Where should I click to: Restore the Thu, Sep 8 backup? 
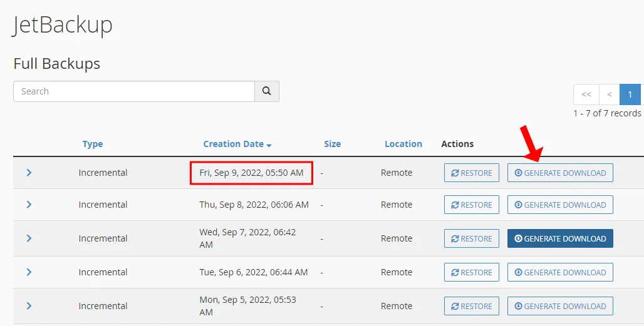tap(472, 205)
